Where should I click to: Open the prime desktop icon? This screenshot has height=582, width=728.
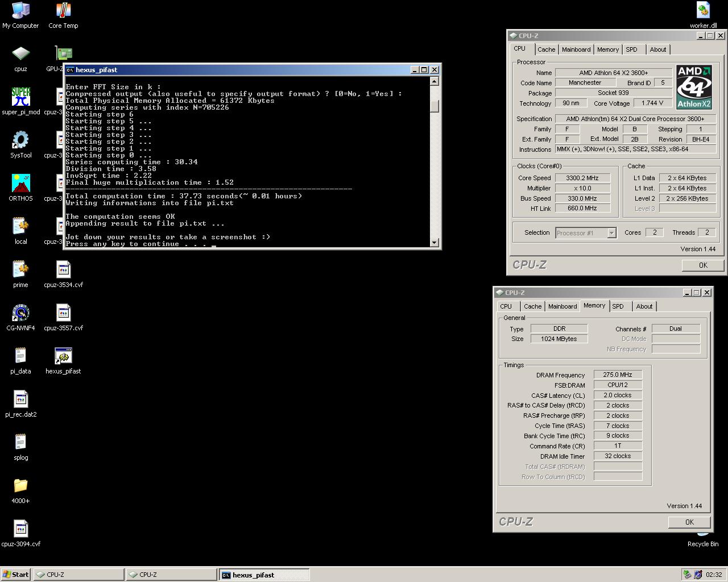click(20, 274)
